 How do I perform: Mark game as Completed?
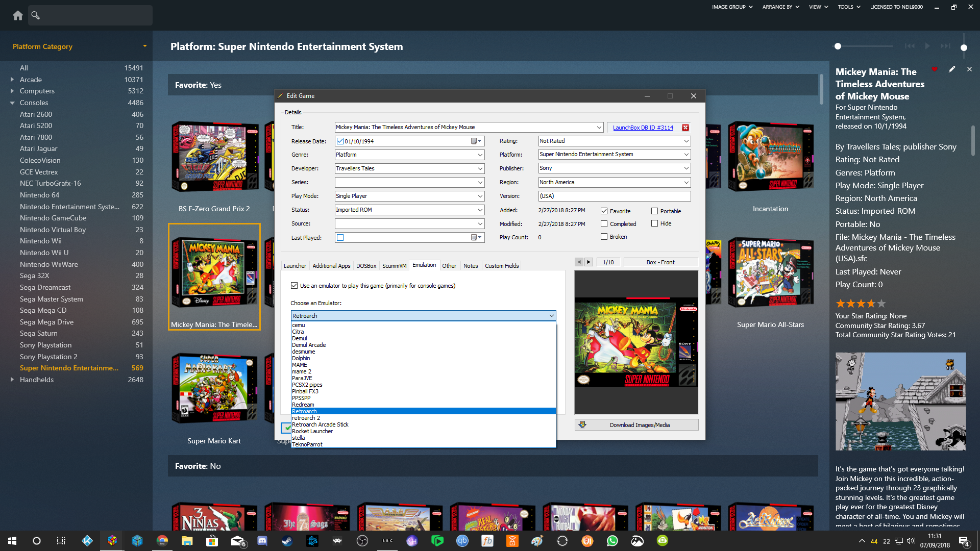click(x=604, y=223)
